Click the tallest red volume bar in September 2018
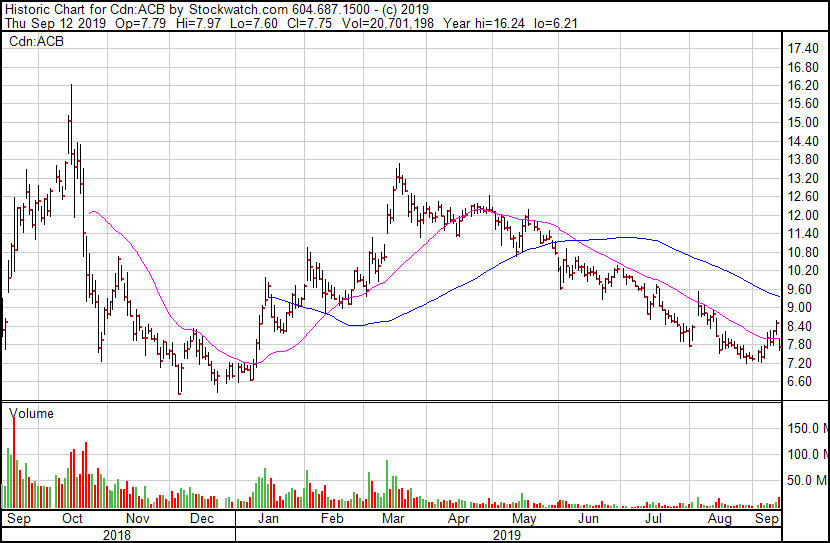The height and width of the screenshot is (543, 830). click(14, 463)
